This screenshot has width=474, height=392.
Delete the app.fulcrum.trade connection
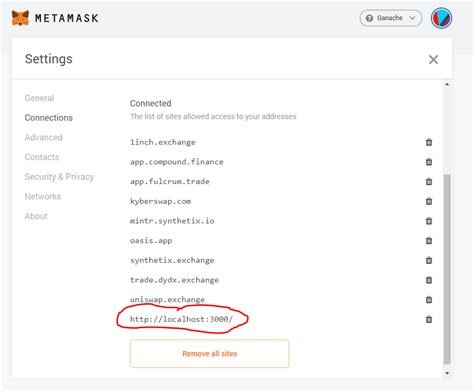[x=429, y=181]
